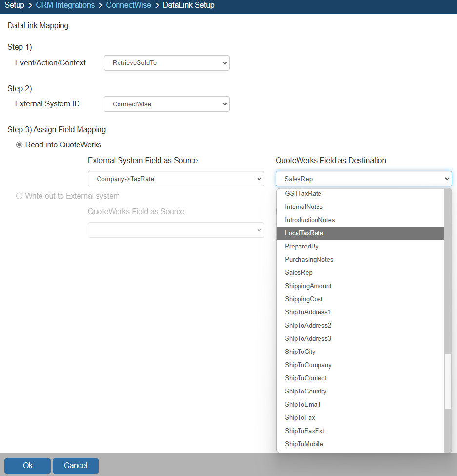
Task: Select ShipToCity in the dropdown list
Action: click(x=300, y=352)
